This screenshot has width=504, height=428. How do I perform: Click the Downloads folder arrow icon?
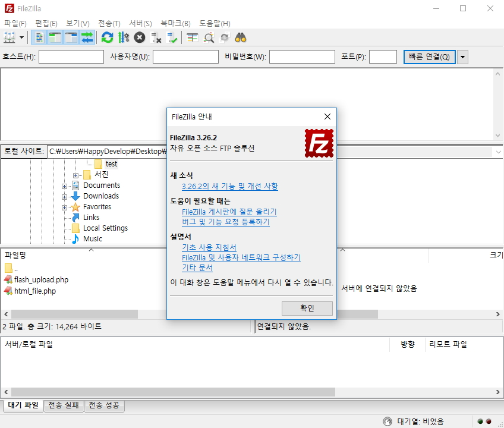75,196
